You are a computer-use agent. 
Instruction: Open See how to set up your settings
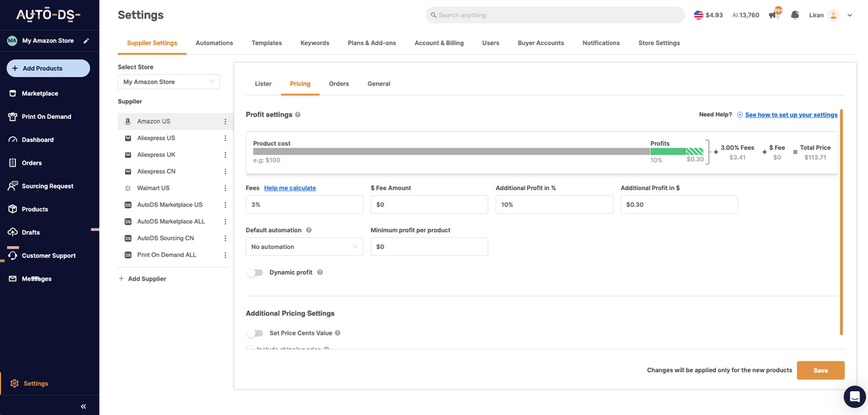(791, 114)
